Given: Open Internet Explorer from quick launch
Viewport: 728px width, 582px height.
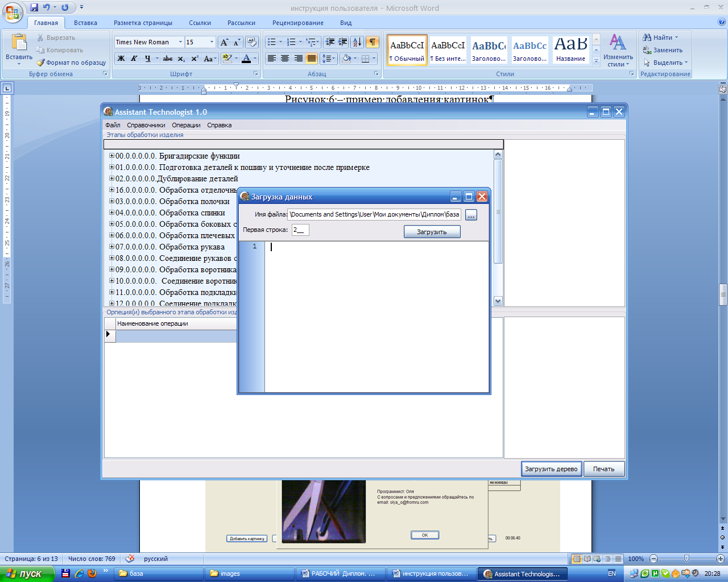Looking at the screenshot, I should (79, 573).
